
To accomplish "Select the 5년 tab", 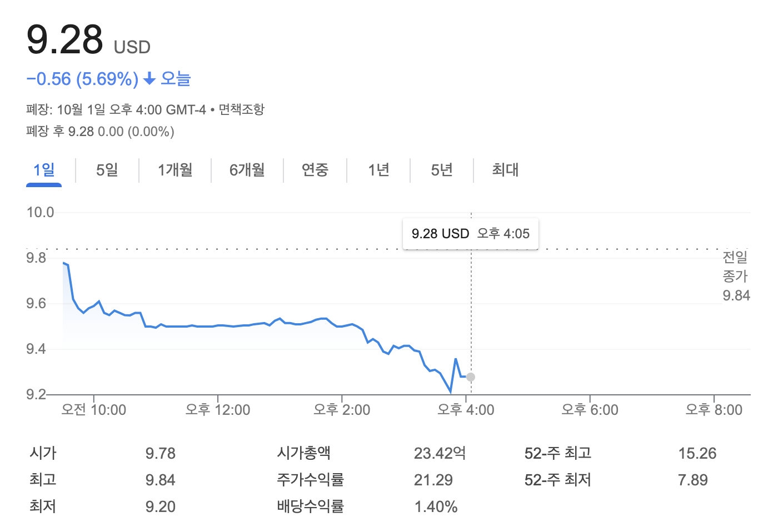I will [x=442, y=170].
